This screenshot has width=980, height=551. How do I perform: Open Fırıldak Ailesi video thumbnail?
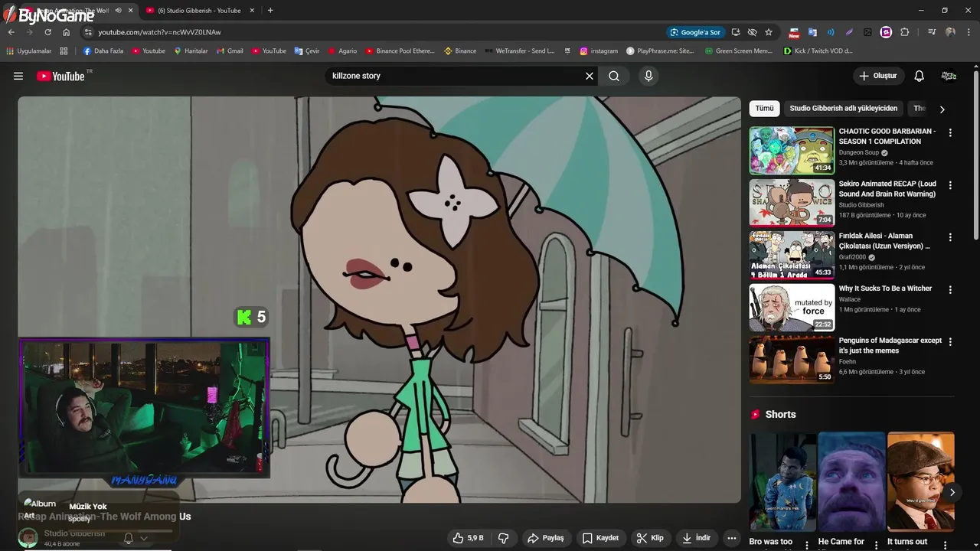coord(792,255)
